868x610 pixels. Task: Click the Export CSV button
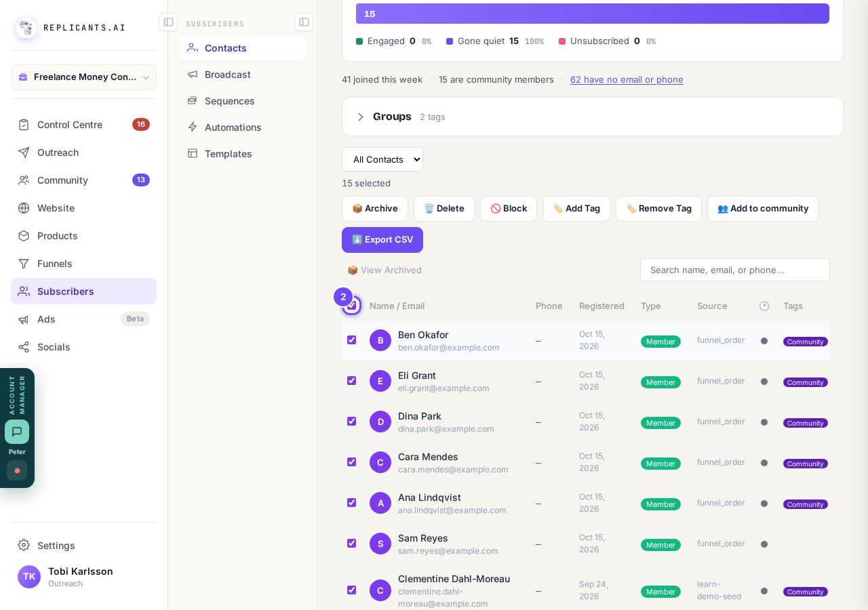(382, 240)
